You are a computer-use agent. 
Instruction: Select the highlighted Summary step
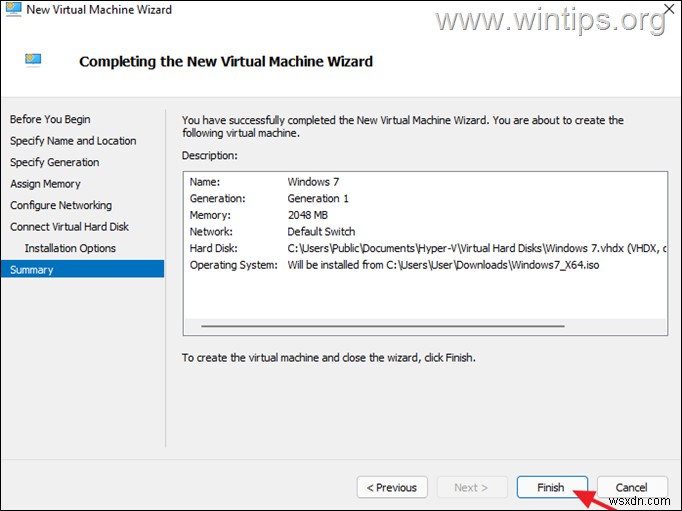(x=82, y=269)
